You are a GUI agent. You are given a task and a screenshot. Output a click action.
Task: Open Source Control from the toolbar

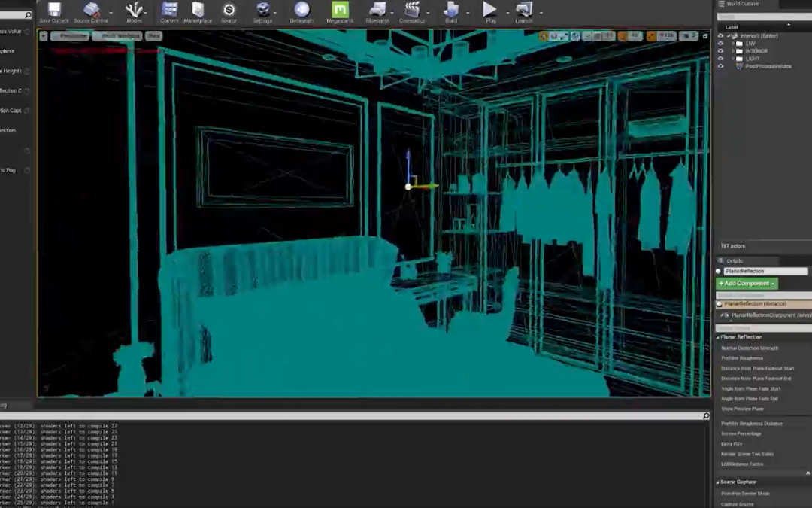[91, 10]
